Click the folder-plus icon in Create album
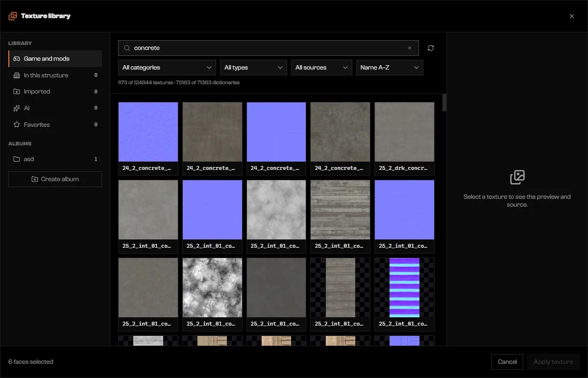Screen dimensions: 588x378 (x=35, y=179)
